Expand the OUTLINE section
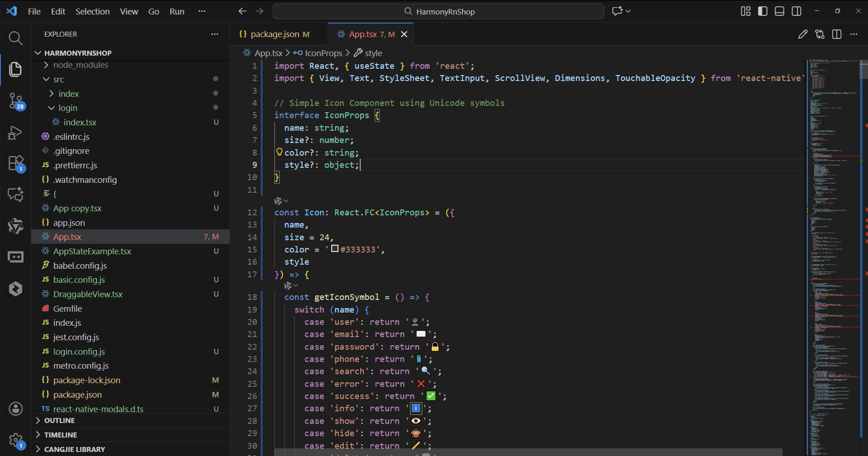Screen dimensions: 868x456 pyautogui.click(x=59, y=420)
